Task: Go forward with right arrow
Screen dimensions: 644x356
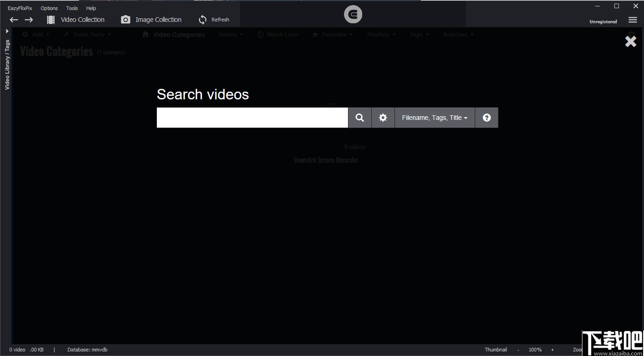Action: pos(29,20)
